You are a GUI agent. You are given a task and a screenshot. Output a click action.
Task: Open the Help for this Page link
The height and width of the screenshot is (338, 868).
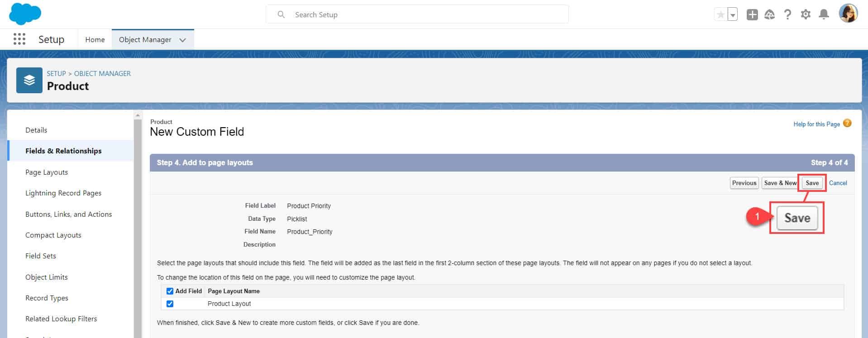[816, 124]
